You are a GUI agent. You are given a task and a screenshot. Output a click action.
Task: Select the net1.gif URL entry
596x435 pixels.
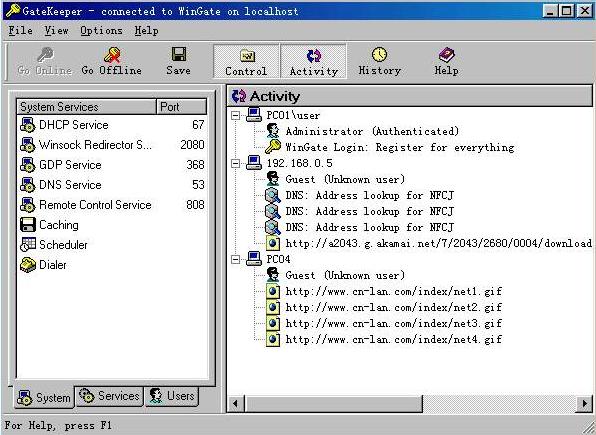[x=393, y=292]
